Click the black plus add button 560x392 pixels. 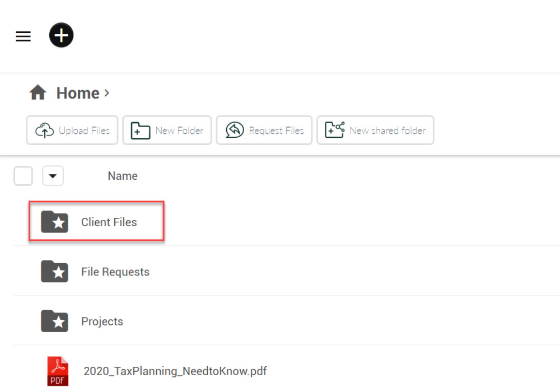[x=61, y=36]
